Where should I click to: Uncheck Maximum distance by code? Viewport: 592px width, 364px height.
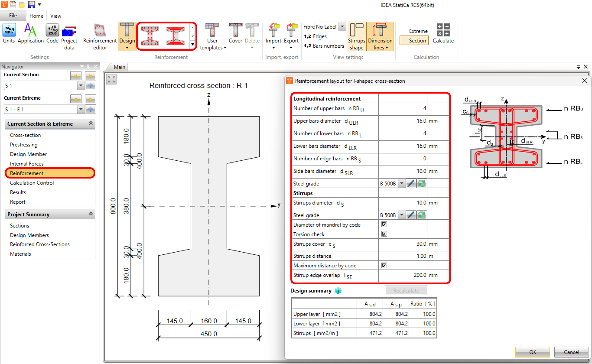coord(384,265)
